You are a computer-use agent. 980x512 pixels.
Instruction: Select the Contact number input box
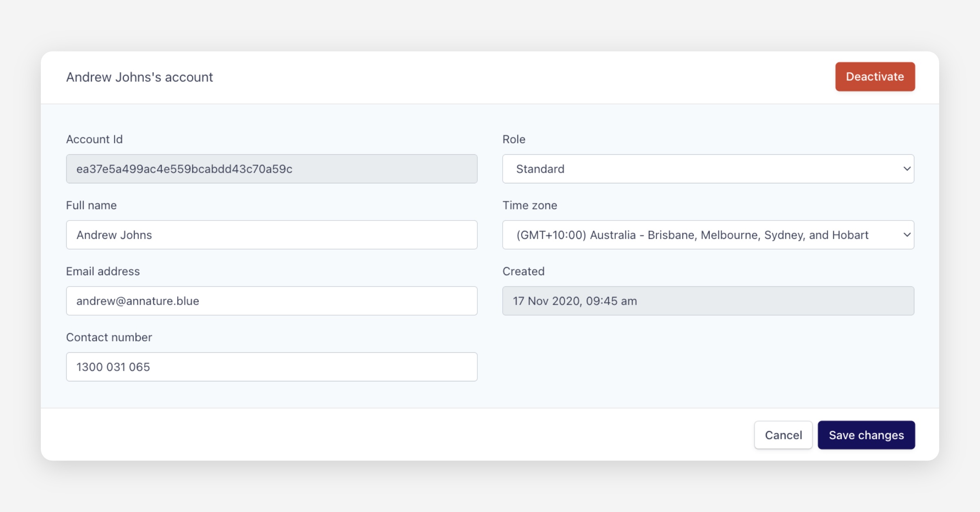tap(272, 367)
